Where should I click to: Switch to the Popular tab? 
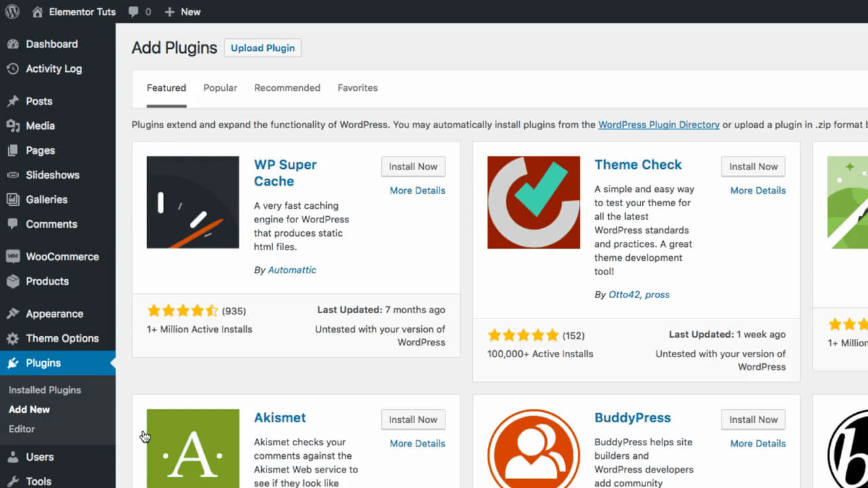tap(220, 87)
